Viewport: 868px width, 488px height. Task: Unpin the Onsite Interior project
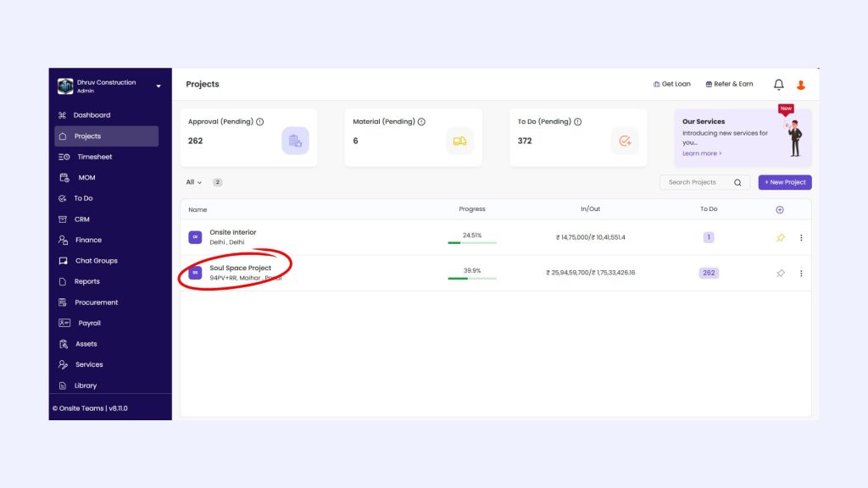pyautogui.click(x=781, y=237)
